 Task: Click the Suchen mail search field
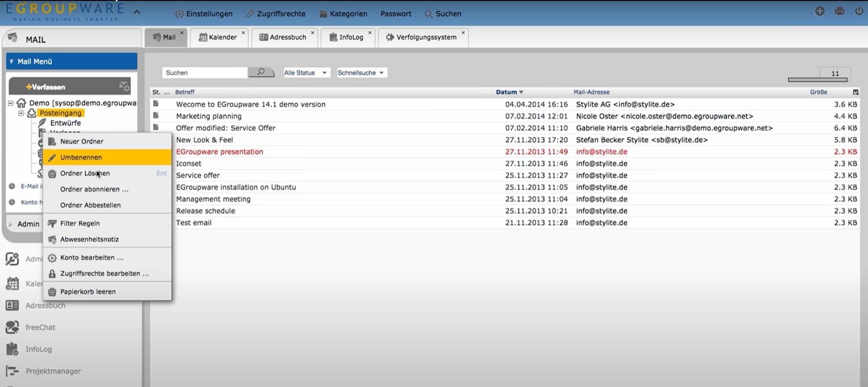205,73
